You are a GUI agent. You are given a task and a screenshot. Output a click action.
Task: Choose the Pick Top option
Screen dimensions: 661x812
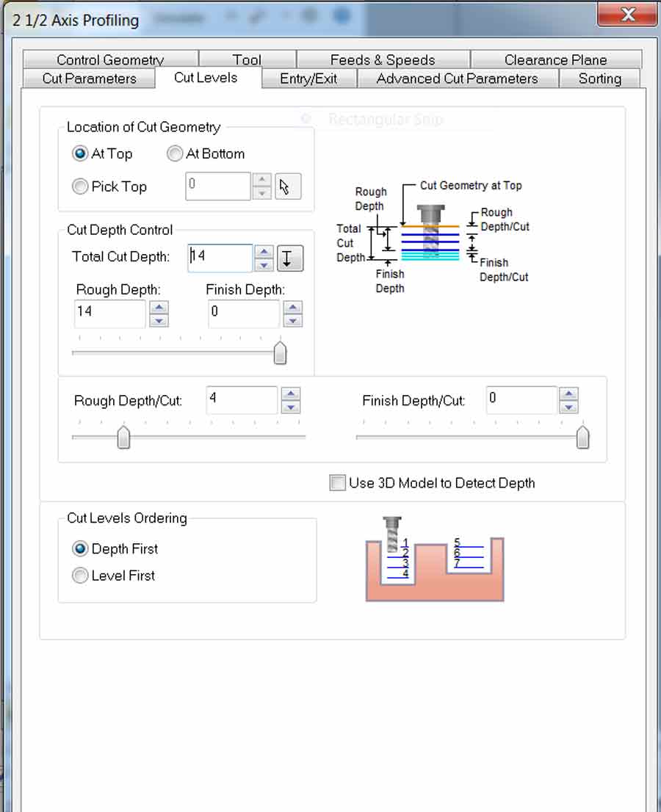click(x=81, y=187)
